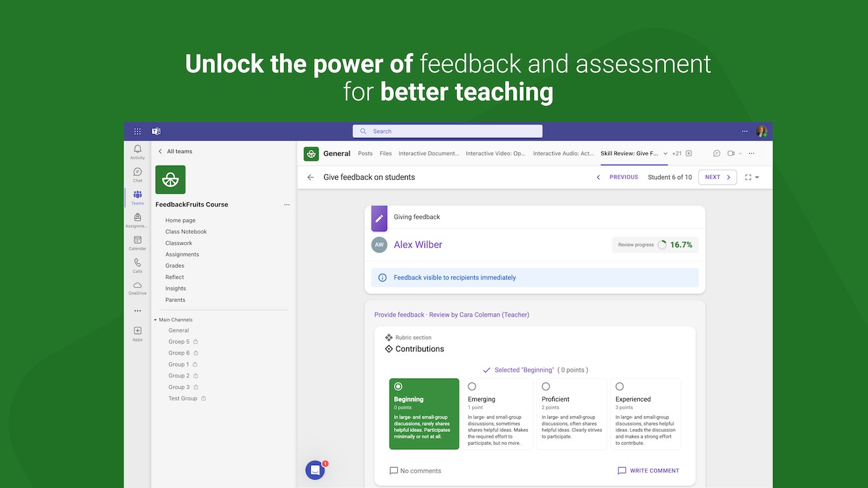Open the Classwork page
Screen dimensions: 868x488
click(x=179, y=243)
